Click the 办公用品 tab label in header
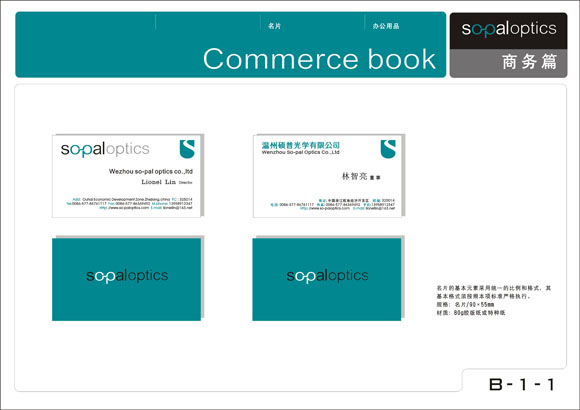580x410 pixels. point(386,26)
